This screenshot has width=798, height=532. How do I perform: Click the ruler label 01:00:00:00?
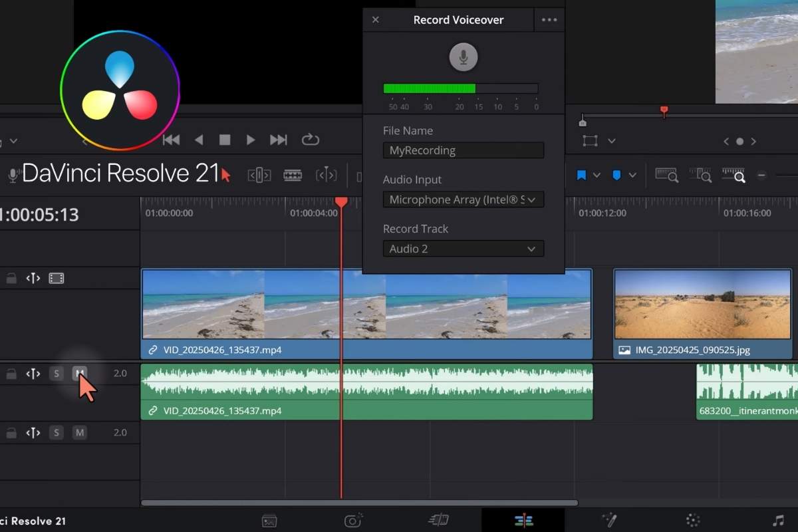pyautogui.click(x=169, y=213)
